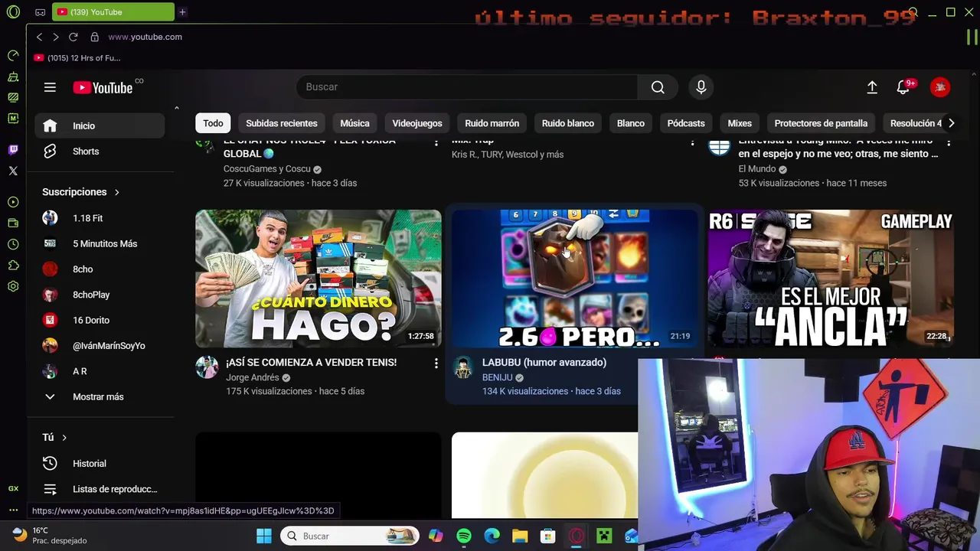Click the YouTube search magnifier button
Image resolution: width=980 pixels, height=551 pixels.
658,87
